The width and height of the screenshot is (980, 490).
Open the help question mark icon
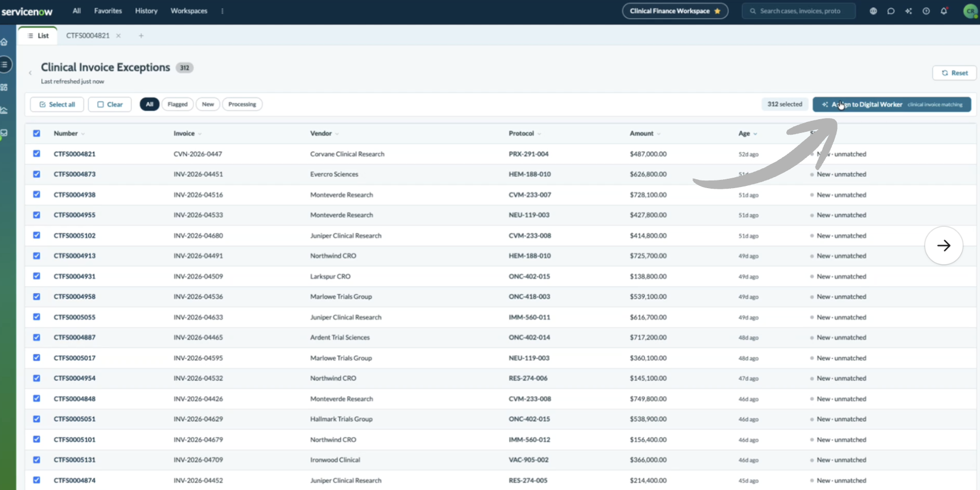point(926,11)
